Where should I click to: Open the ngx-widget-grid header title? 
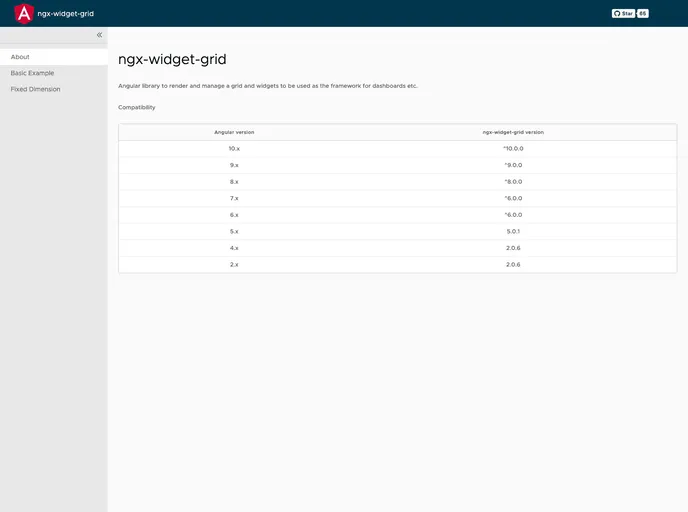(x=65, y=14)
